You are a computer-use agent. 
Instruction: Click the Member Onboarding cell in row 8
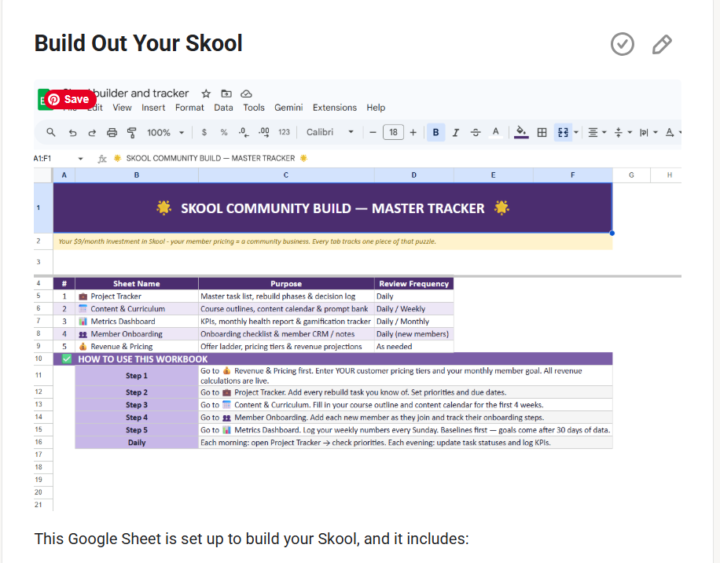(x=137, y=334)
